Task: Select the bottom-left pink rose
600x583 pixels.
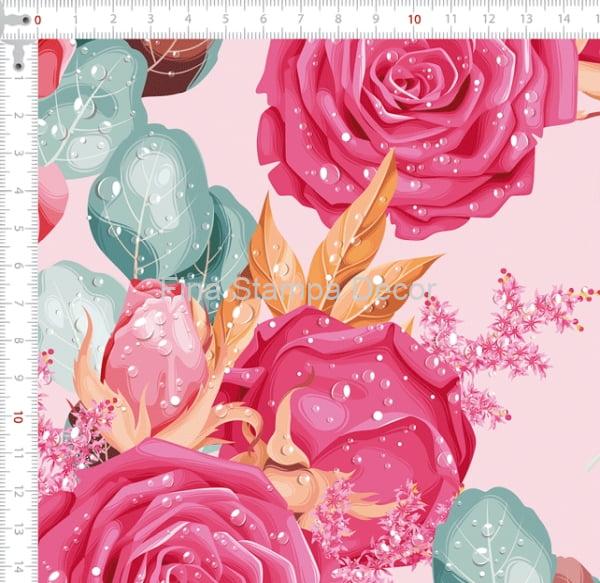Action: [x=170, y=520]
